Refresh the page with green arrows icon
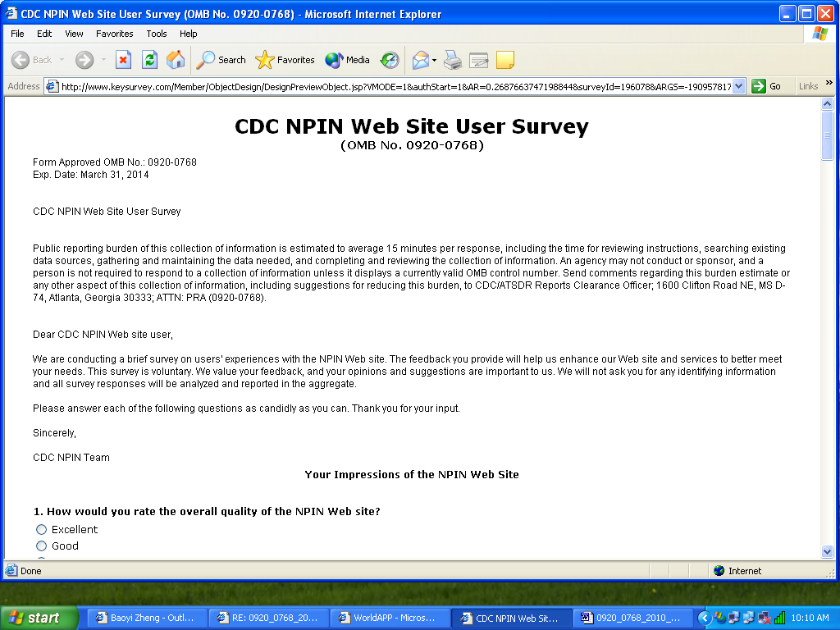The width and height of the screenshot is (840, 630). (x=149, y=60)
